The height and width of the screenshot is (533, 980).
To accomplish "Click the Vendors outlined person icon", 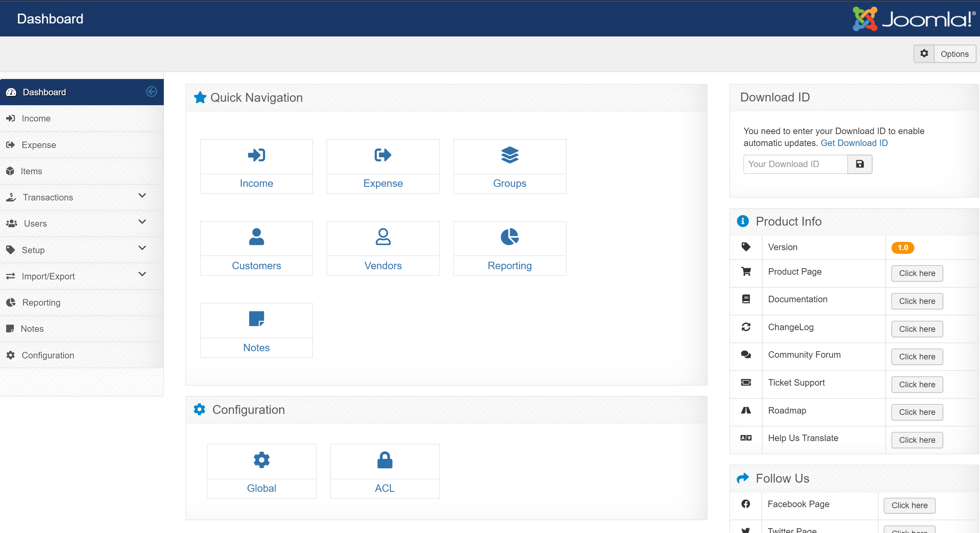I will [x=383, y=237].
